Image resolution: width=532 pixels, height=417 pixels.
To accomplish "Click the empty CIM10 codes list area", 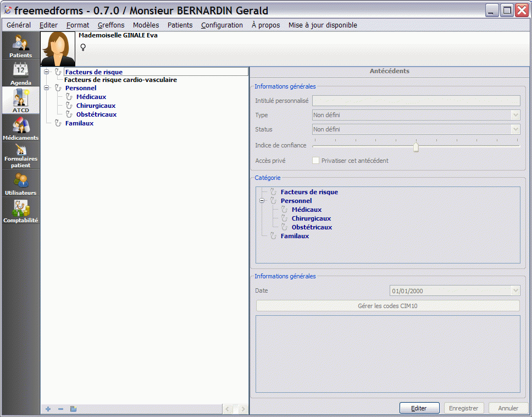I will [x=388, y=354].
